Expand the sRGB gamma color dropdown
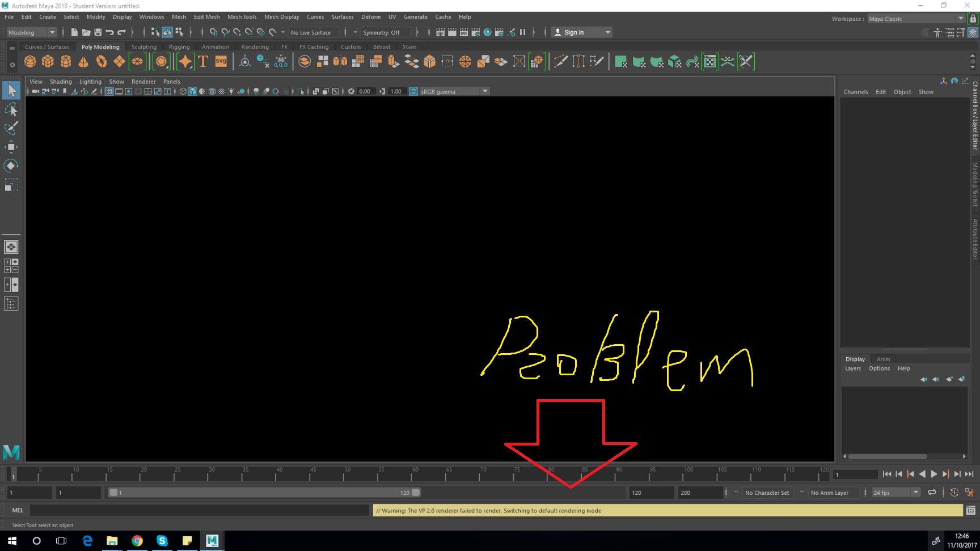980x551 pixels. (485, 91)
